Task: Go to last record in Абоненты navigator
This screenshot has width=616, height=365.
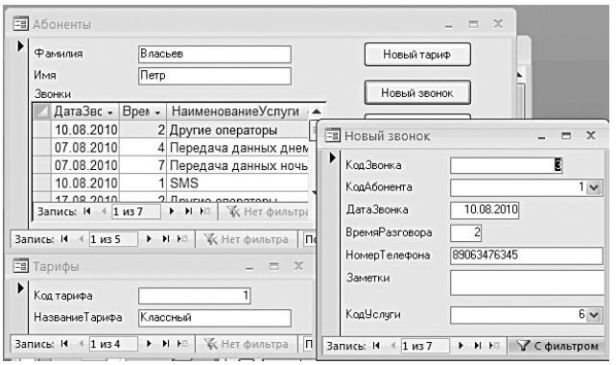Action: point(166,239)
